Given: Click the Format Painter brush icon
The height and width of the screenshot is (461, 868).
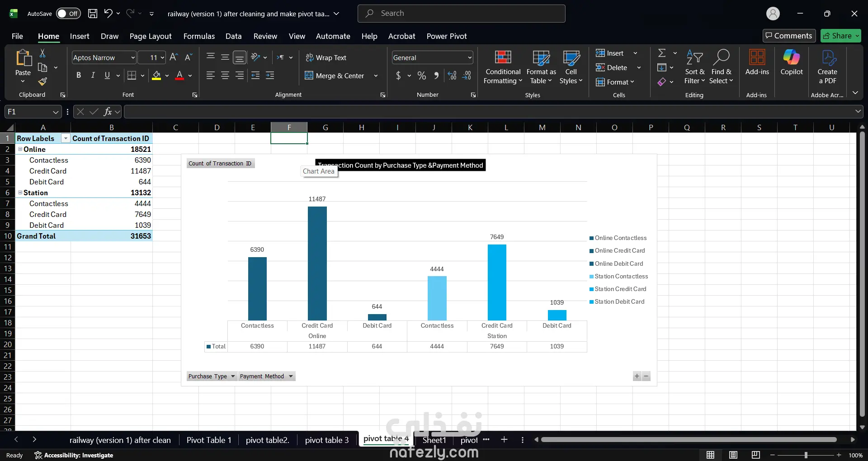Looking at the screenshot, I should [x=42, y=81].
